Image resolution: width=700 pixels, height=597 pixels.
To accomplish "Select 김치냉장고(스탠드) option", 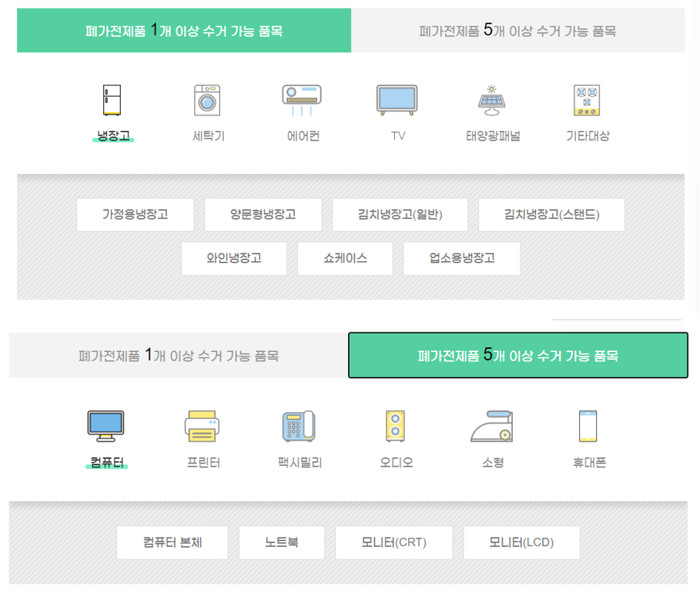I will pos(552,215).
